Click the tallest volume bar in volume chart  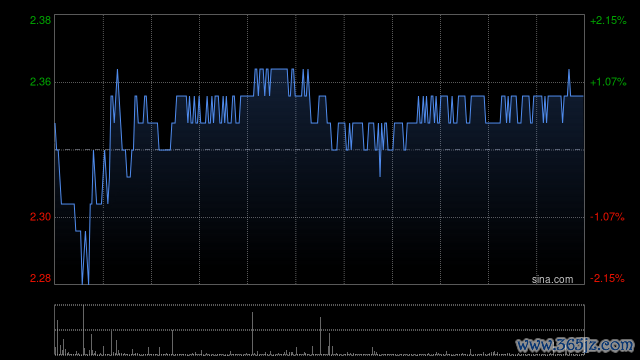click(84, 330)
